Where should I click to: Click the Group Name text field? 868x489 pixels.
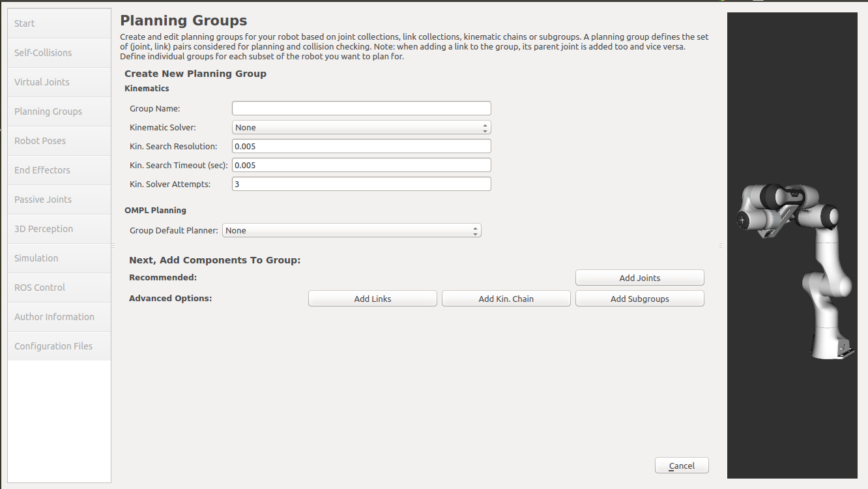pyautogui.click(x=361, y=109)
